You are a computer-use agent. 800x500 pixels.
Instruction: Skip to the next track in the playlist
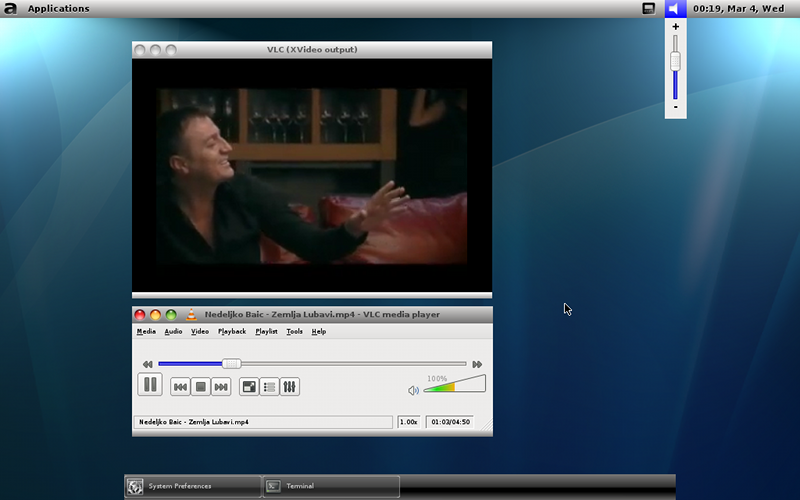[221, 387]
